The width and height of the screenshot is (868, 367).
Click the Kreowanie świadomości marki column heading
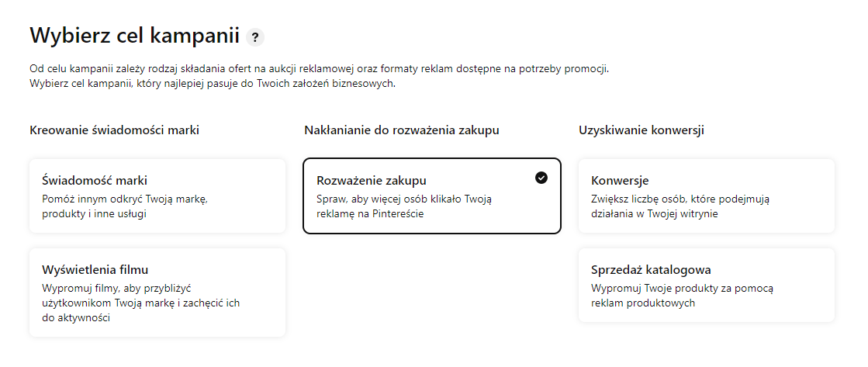pyautogui.click(x=114, y=130)
